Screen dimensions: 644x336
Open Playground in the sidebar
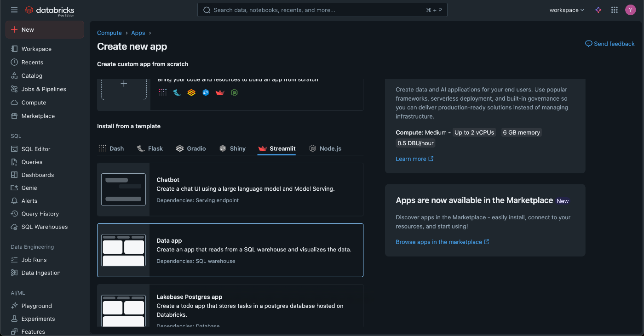36,306
